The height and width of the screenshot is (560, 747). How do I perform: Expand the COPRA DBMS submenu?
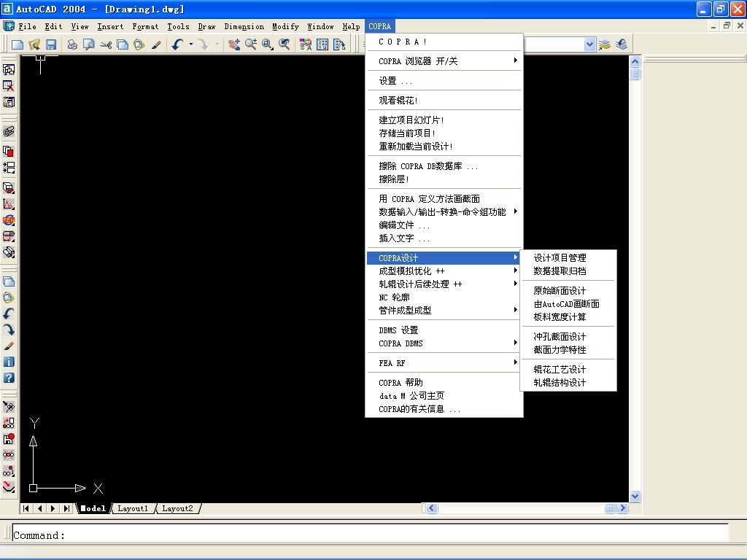(444, 343)
